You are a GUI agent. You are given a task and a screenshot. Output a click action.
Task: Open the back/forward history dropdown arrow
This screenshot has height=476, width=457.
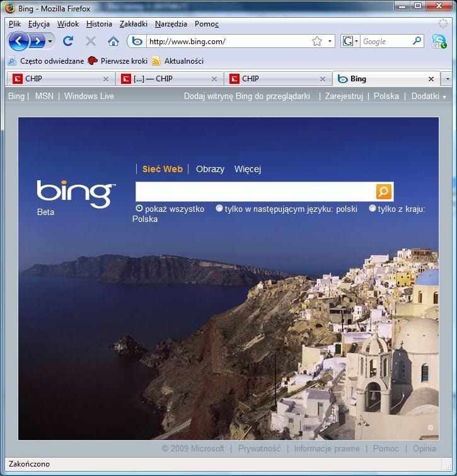50,41
